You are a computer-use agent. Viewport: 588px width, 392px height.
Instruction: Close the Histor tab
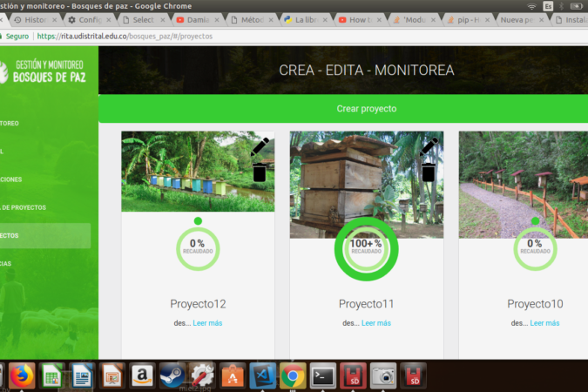click(x=54, y=20)
